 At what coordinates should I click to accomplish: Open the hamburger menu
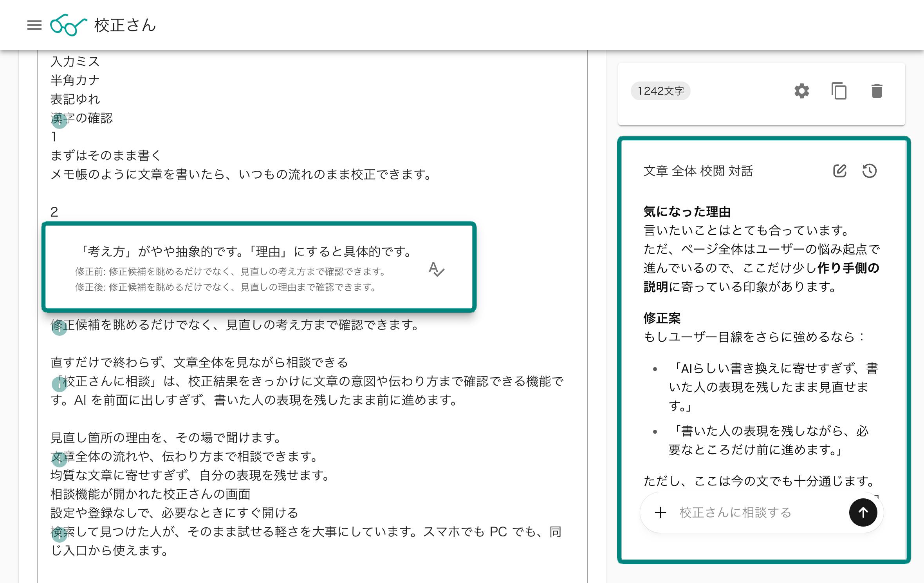tap(34, 25)
